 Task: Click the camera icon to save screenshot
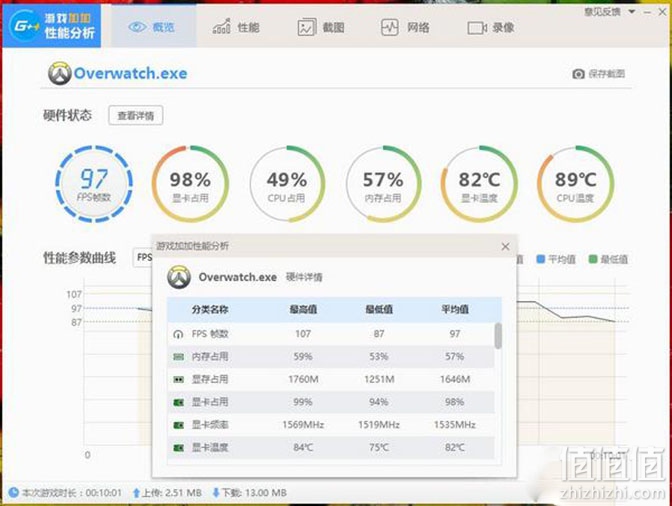point(578,74)
